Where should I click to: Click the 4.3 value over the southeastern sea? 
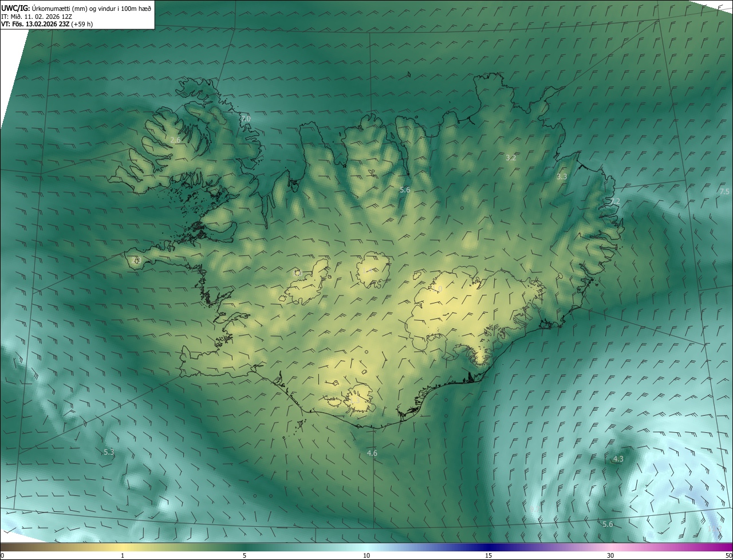(x=618, y=459)
